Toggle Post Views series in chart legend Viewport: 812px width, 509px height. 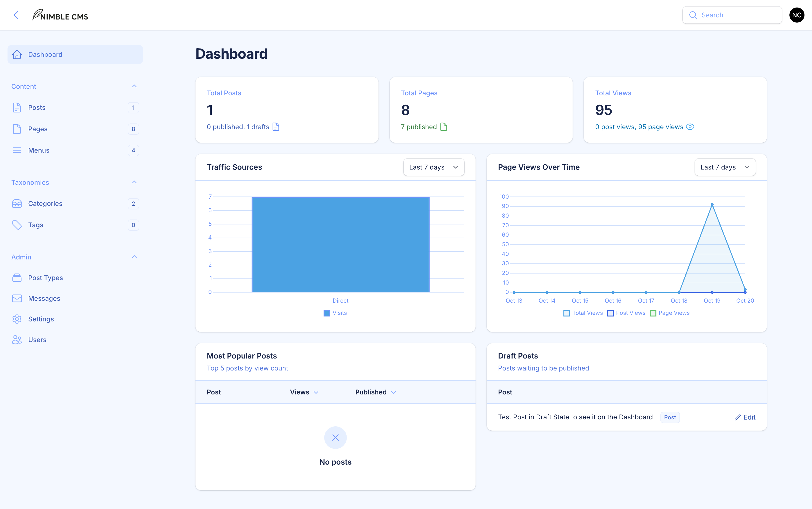click(x=626, y=313)
